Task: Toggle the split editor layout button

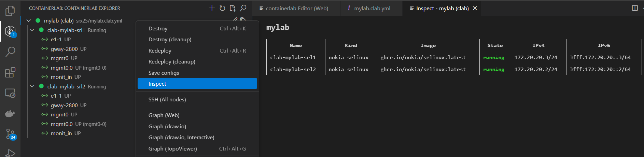Action: point(635,8)
